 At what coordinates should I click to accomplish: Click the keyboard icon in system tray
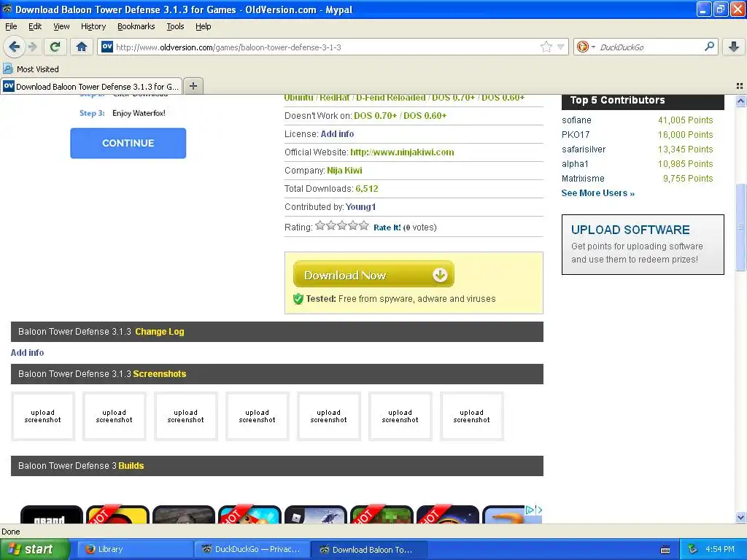[x=665, y=550]
